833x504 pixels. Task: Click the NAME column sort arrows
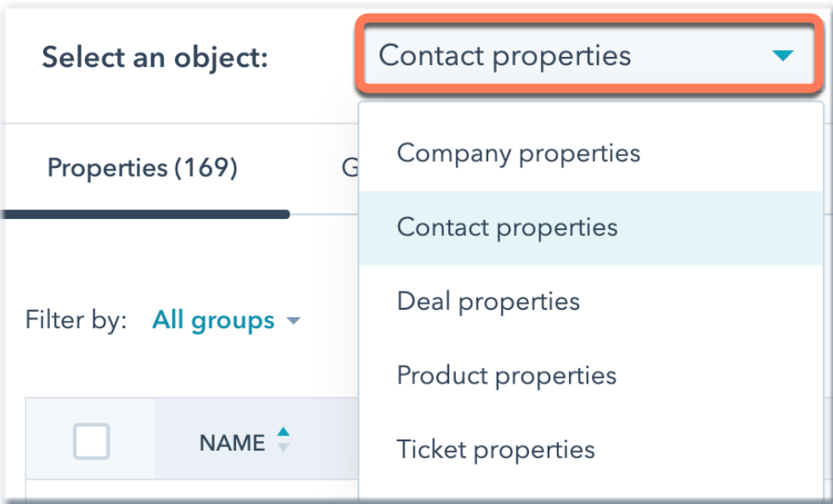pyautogui.click(x=283, y=441)
